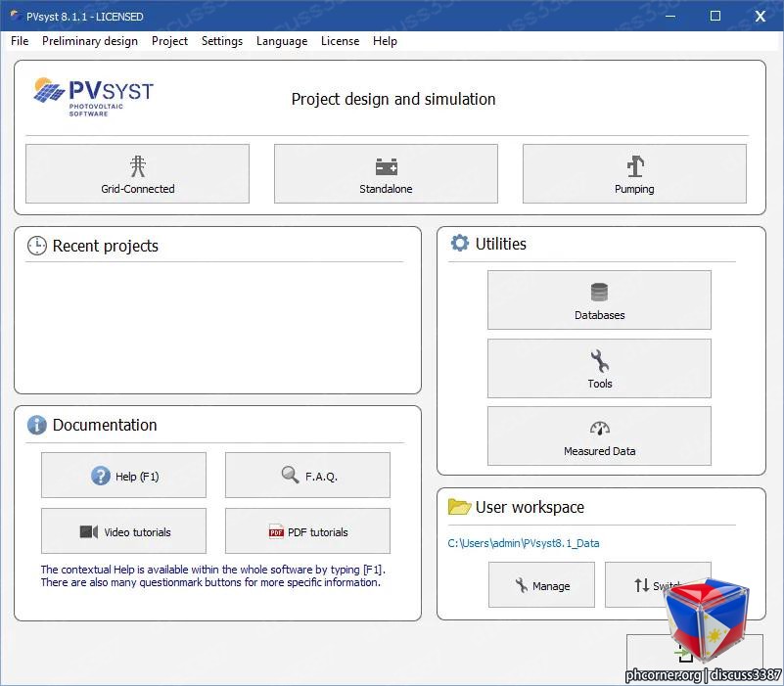The image size is (784, 686).
Task: Click the Measured Data gauge icon
Action: click(599, 429)
